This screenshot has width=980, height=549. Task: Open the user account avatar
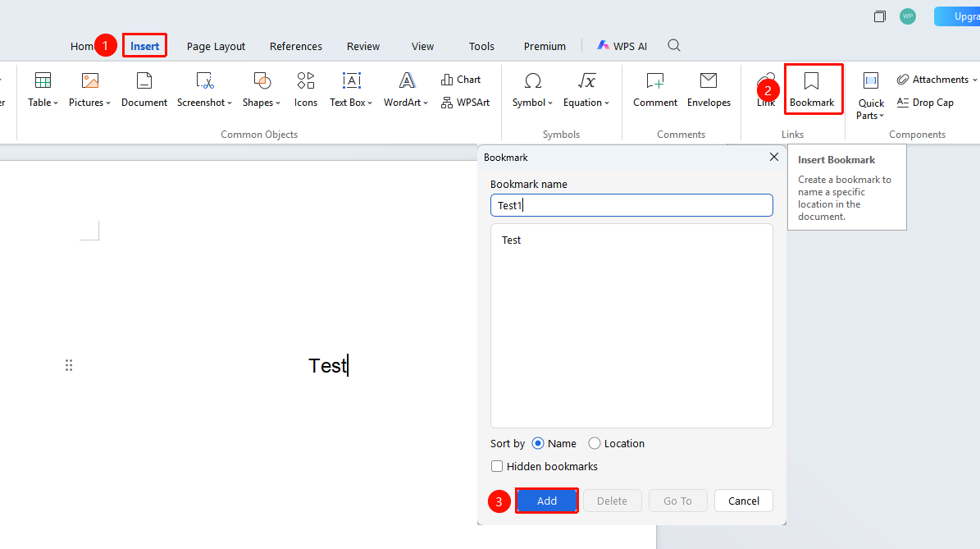click(908, 16)
